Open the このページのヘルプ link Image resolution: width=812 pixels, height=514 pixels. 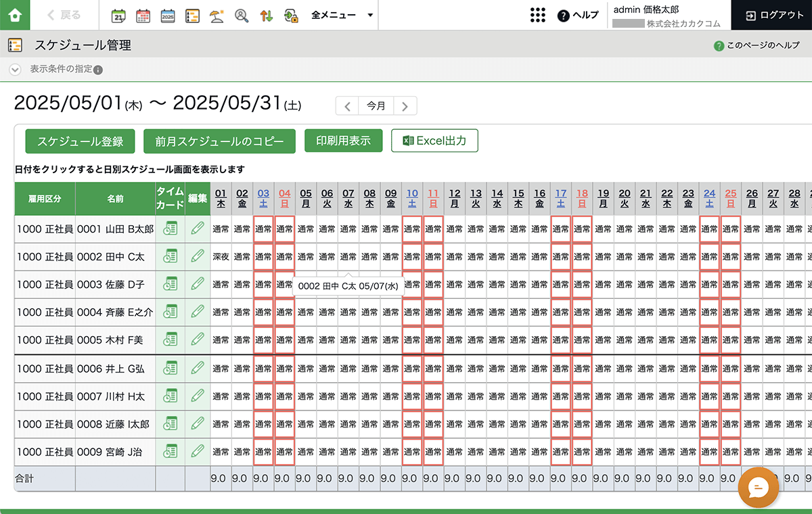[x=757, y=46]
